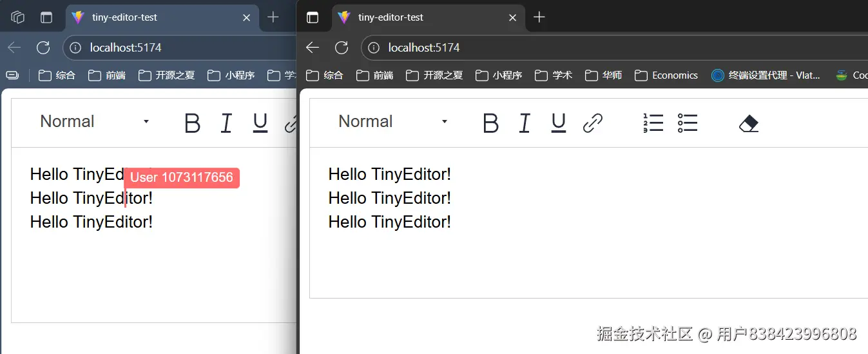The height and width of the screenshot is (354, 868).
Task: Click the Underline icon in the left editor
Action: (x=260, y=123)
